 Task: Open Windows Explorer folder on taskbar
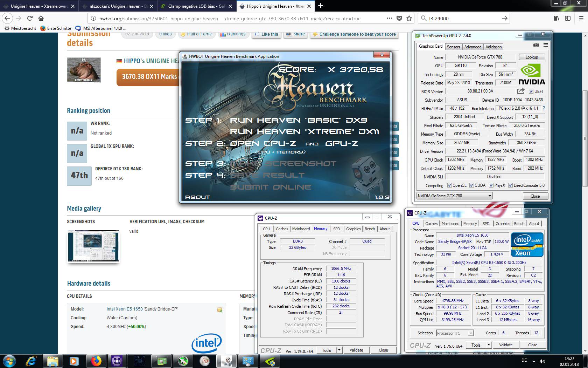53,361
